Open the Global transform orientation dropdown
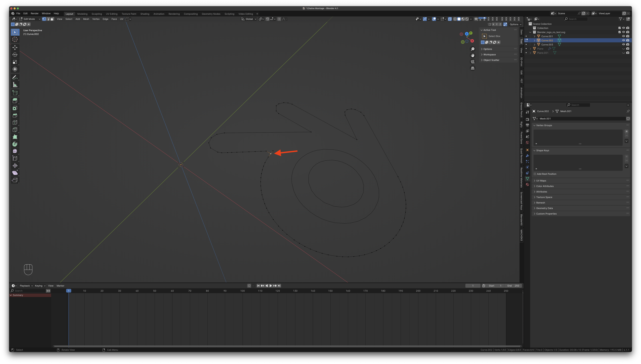 (249, 19)
